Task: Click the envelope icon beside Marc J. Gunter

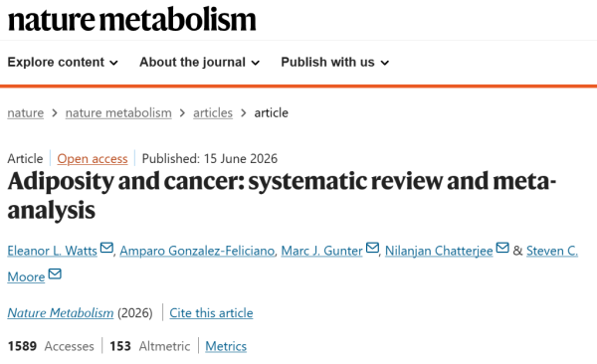Action: pos(372,248)
